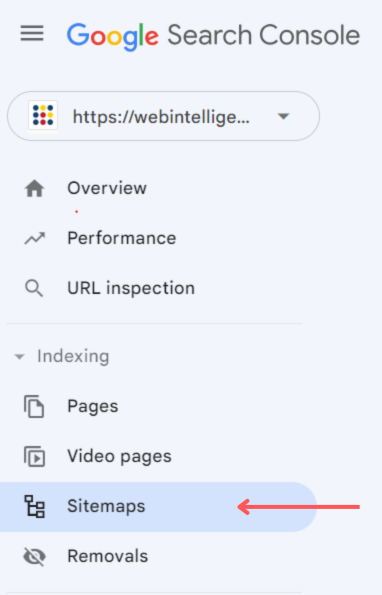Click the property favicon with colored dots
This screenshot has height=595, width=382.
tap(43, 115)
